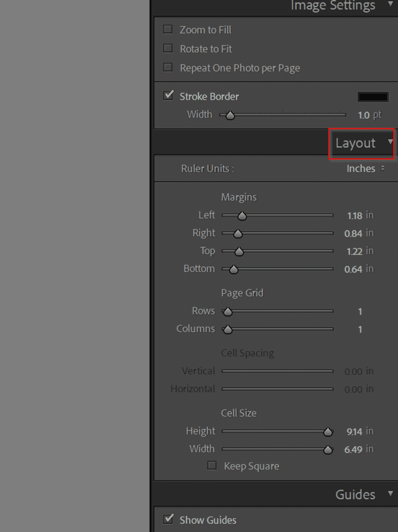Click the Margins heading
The width and height of the screenshot is (398, 532).
pyautogui.click(x=239, y=197)
